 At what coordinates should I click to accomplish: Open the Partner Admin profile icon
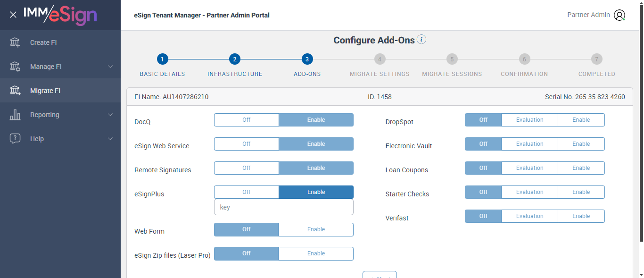[619, 15]
